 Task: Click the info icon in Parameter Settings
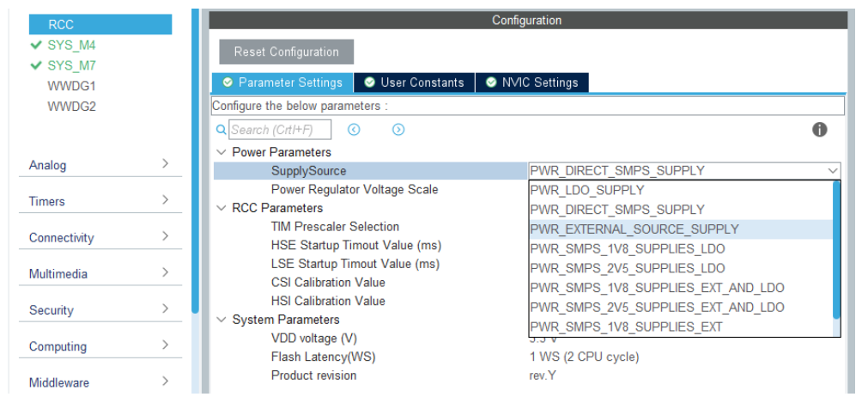[x=819, y=130]
